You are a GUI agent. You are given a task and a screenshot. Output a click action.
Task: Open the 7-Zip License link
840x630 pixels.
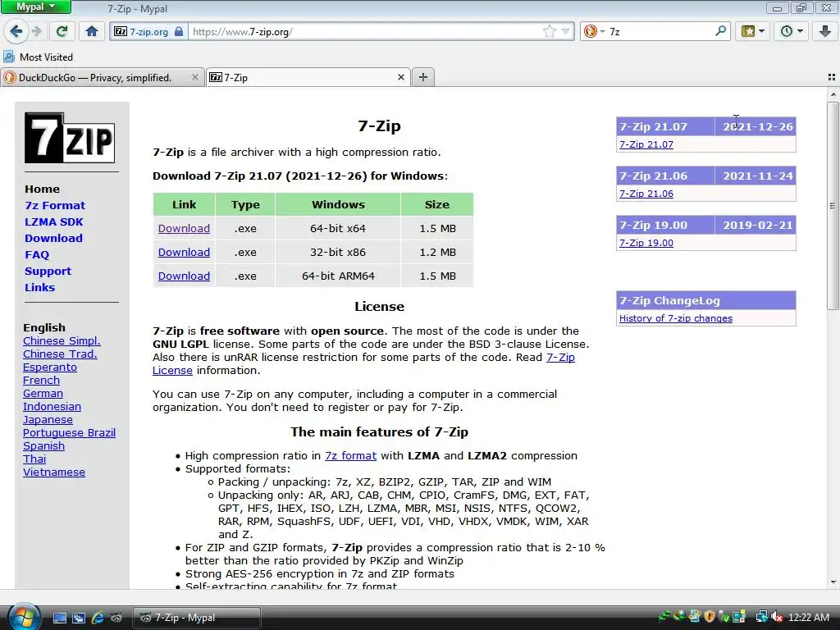coord(560,358)
